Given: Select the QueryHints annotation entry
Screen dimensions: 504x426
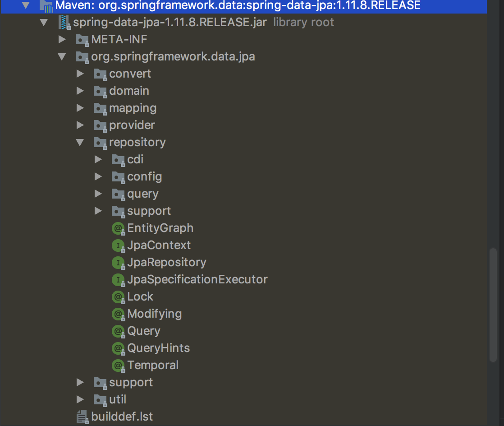Looking at the screenshot, I should 158,348.
